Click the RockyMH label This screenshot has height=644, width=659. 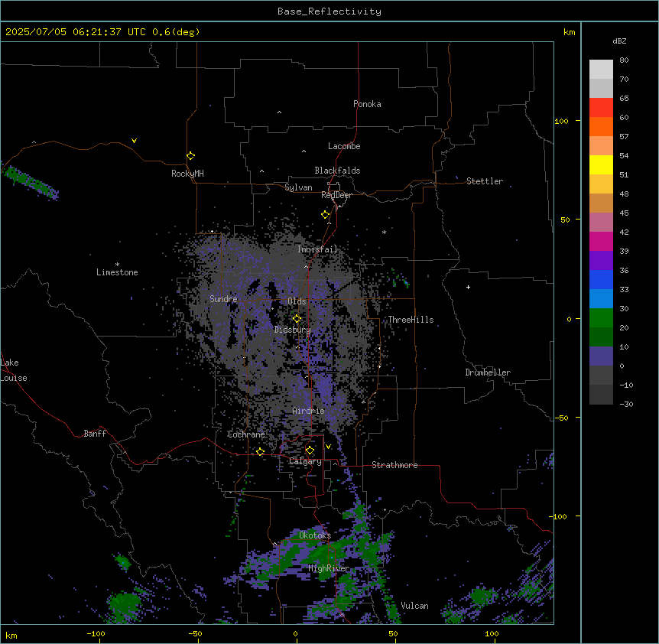tap(187, 174)
